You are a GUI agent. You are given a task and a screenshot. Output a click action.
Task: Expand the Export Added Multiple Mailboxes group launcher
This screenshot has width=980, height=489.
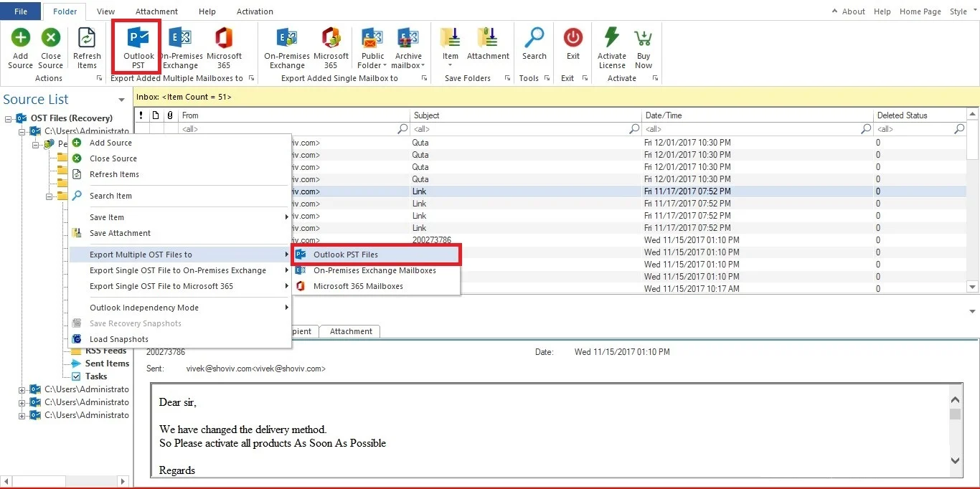pyautogui.click(x=252, y=78)
